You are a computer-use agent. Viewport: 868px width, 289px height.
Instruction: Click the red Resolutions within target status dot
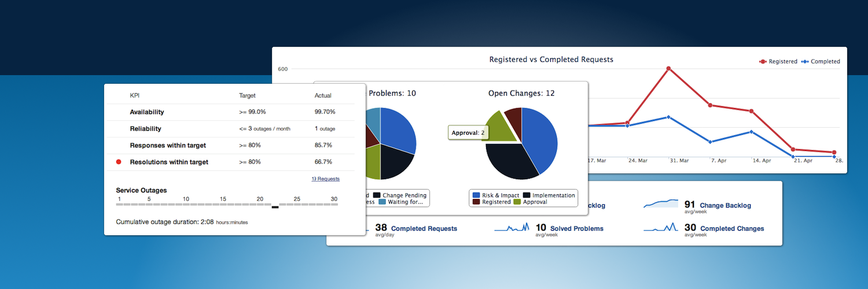(119, 162)
